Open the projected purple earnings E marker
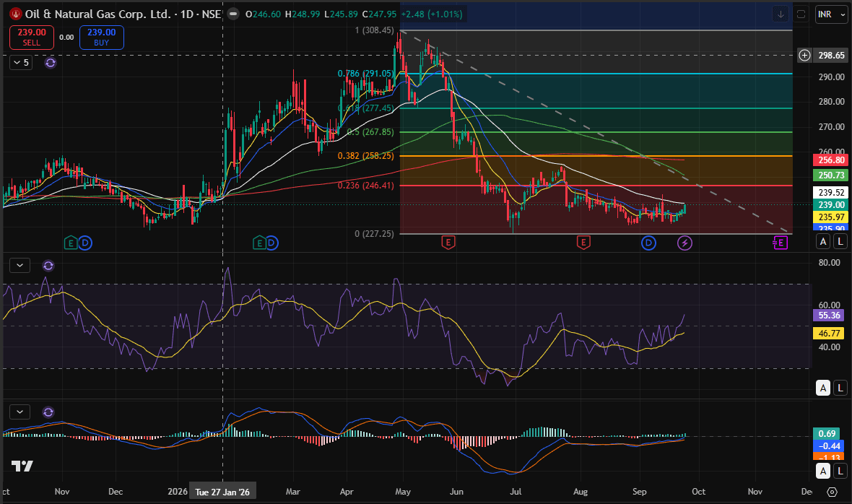The image size is (852, 504). tap(781, 243)
